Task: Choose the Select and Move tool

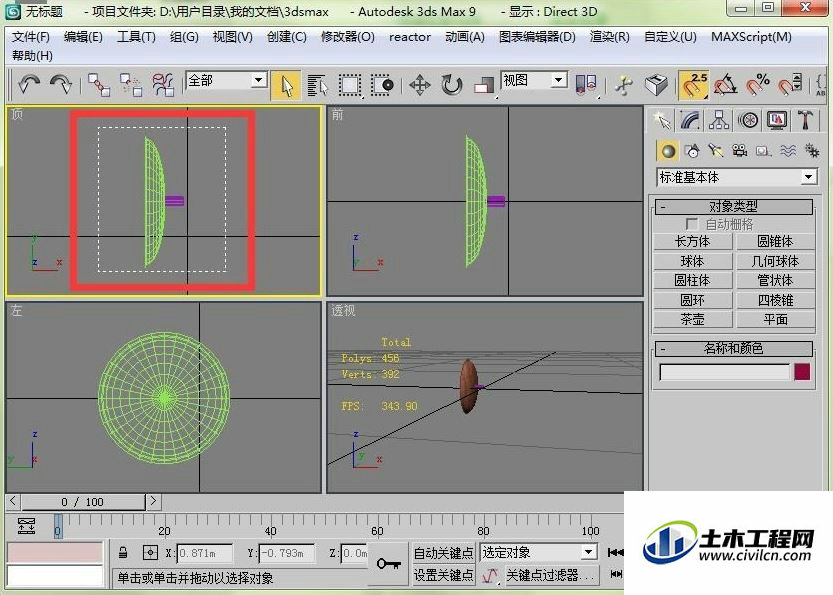Action: (x=420, y=86)
